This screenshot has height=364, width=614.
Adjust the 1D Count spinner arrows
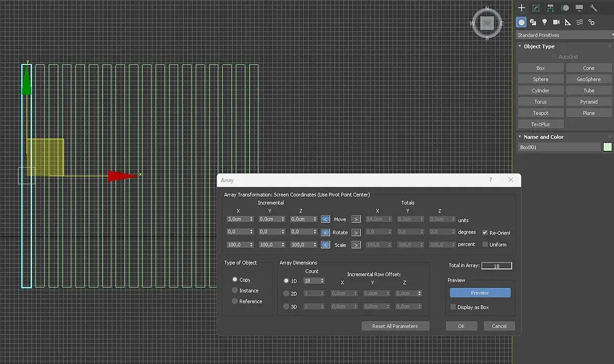click(322, 281)
